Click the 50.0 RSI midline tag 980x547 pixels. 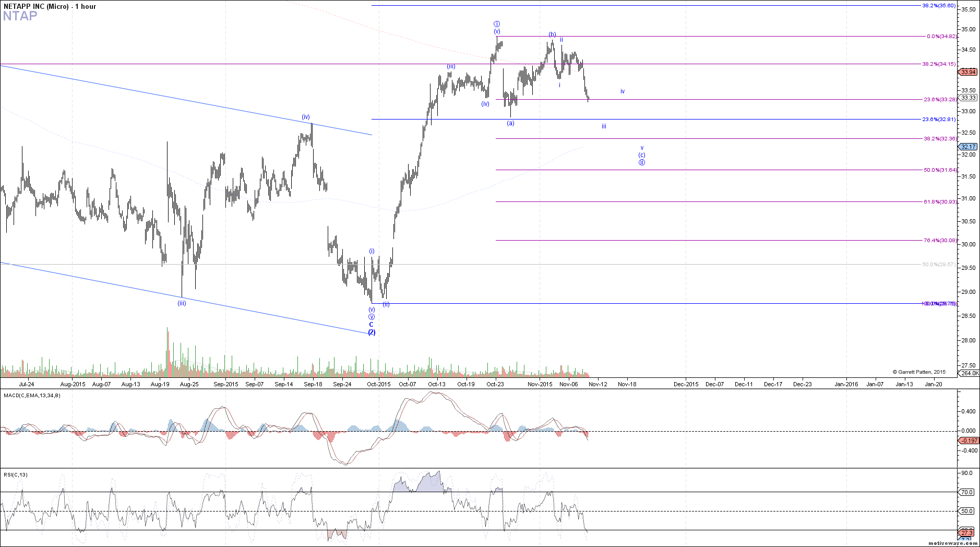coord(967,511)
